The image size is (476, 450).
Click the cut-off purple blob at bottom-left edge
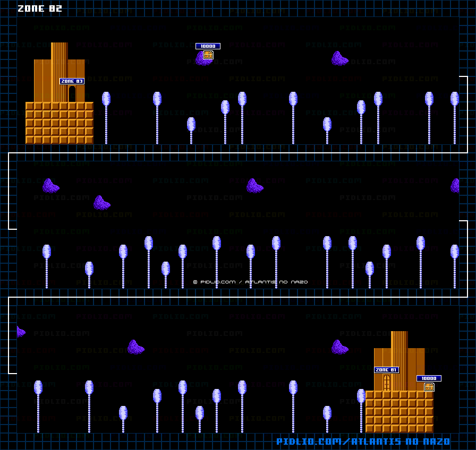click(x=20, y=332)
